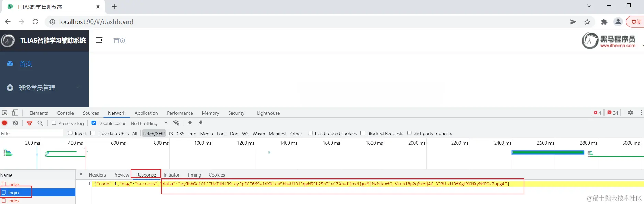Screen dimensions: 644x204
Task: Open the Lighthouse tab
Action: [268, 113]
